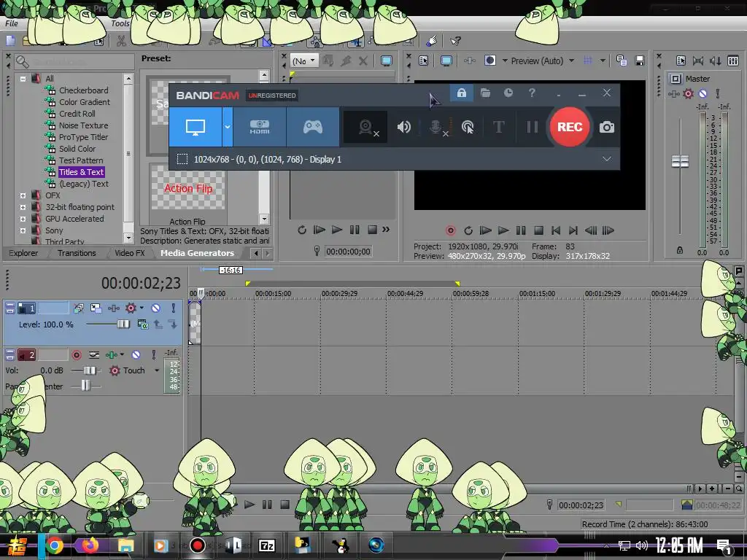The width and height of the screenshot is (747, 560).
Task: Click the trimmer timecode field 00:00:00;00
Action: 348,252
